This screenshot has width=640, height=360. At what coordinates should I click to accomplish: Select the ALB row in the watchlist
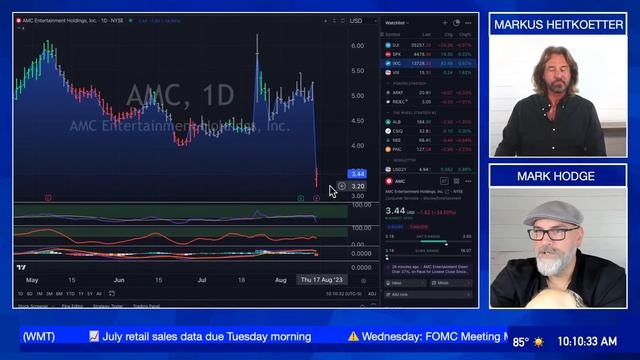[x=429, y=122]
